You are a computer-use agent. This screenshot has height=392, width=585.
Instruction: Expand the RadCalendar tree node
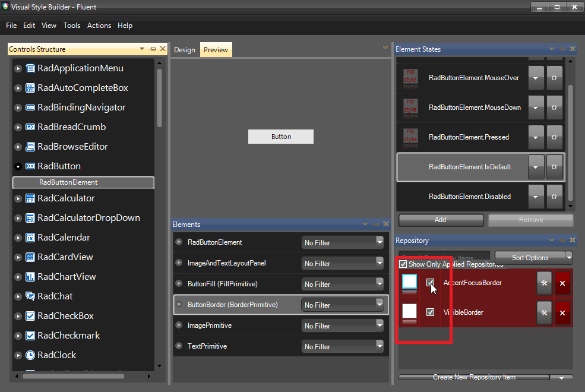(18, 237)
